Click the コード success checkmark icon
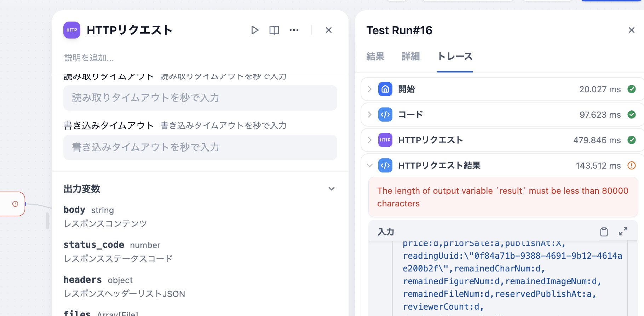The width and height of the screenshot is (644, 316). point(632,115)
